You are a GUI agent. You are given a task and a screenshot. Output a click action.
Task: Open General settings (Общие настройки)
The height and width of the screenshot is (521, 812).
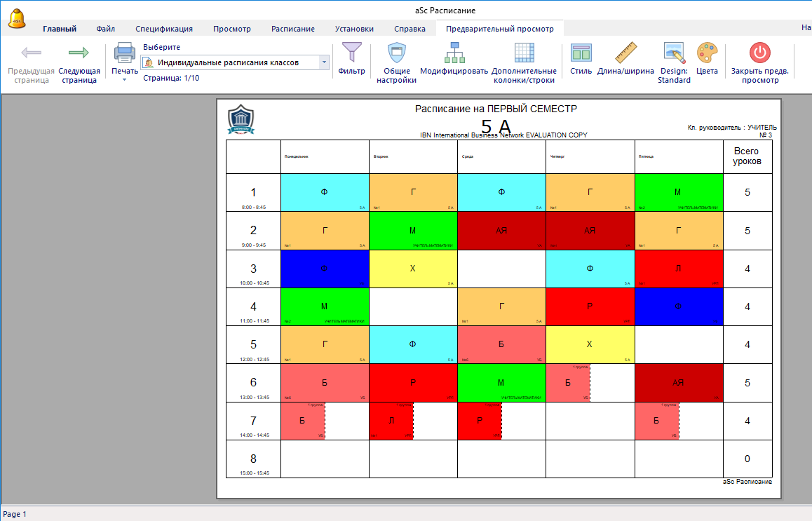point(397,53)
